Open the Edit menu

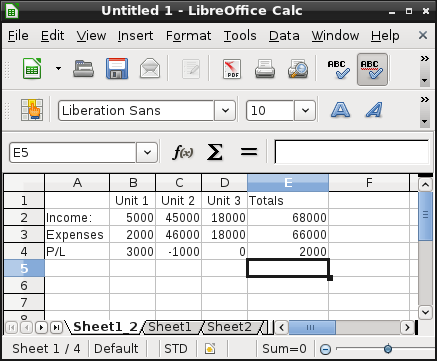[52, 35]
